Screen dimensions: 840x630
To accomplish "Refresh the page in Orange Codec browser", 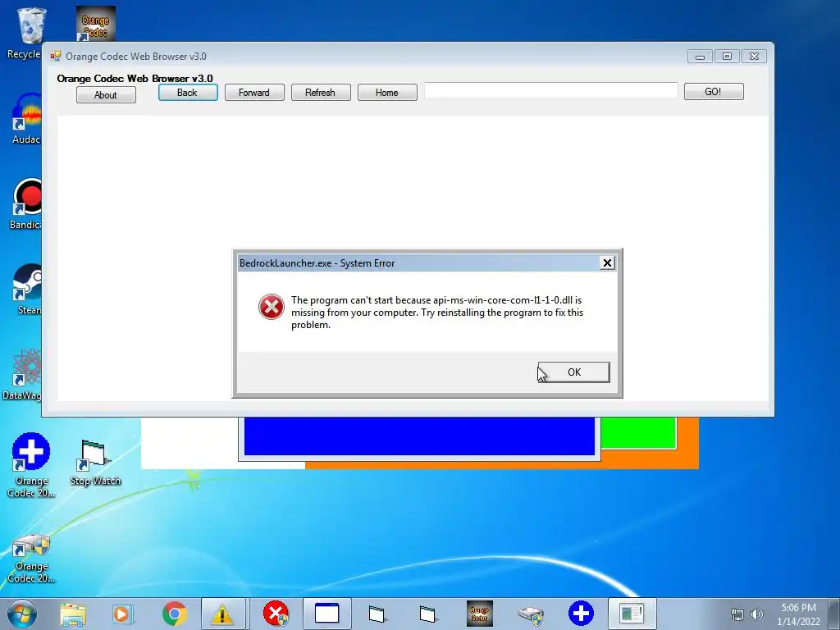I will [321, 92].
